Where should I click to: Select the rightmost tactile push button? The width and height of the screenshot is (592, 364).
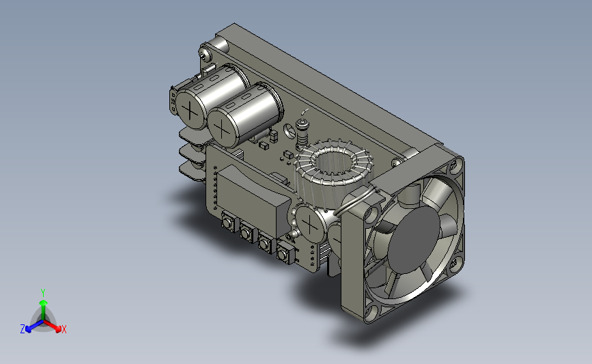tap(284, 254)
